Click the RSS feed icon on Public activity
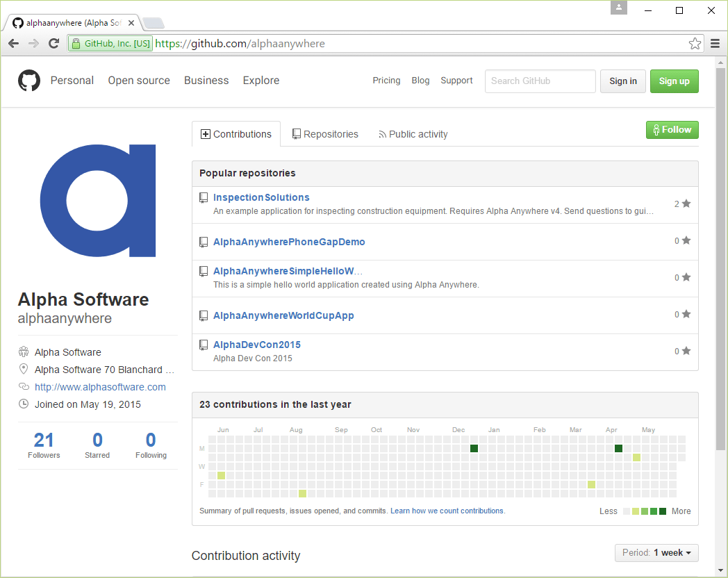The image size is (728, 578). click(x=383, y=133)
